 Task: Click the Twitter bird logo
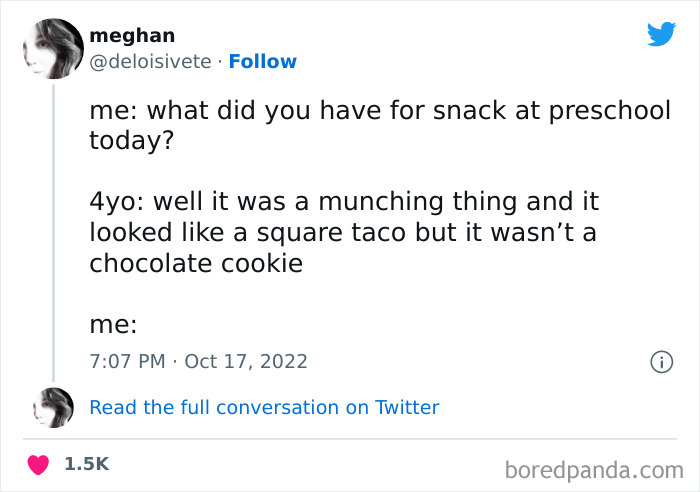(661, 36)
